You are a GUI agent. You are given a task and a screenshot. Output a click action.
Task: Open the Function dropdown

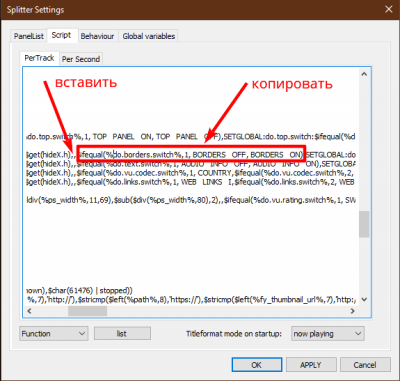point(54,333)
